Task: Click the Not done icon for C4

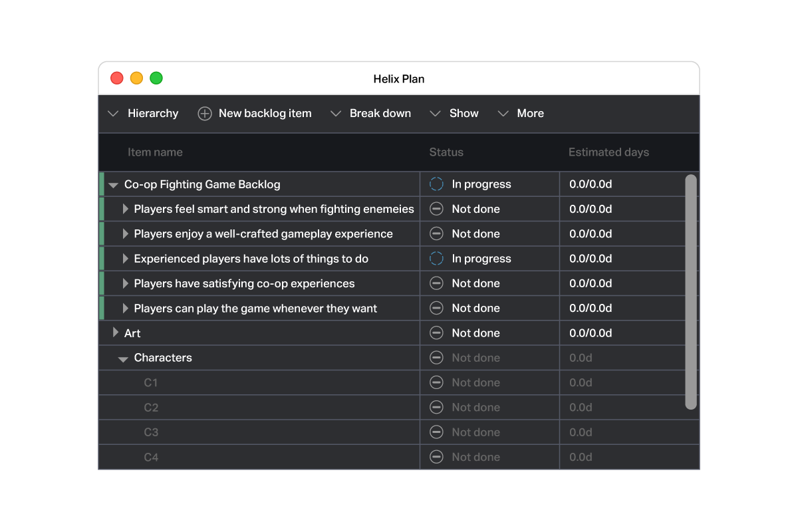Action: pyautogui.click(x=436, y=457)
